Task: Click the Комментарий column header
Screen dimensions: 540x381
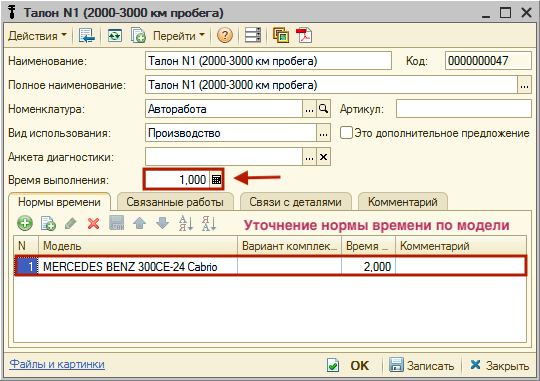Action: (461, 246)
